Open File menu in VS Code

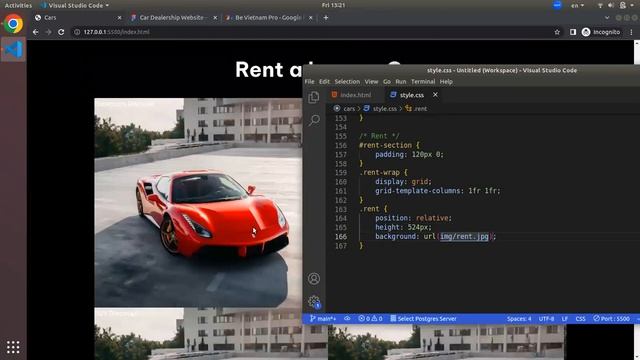pyautogui.click(x=309, y=82)
